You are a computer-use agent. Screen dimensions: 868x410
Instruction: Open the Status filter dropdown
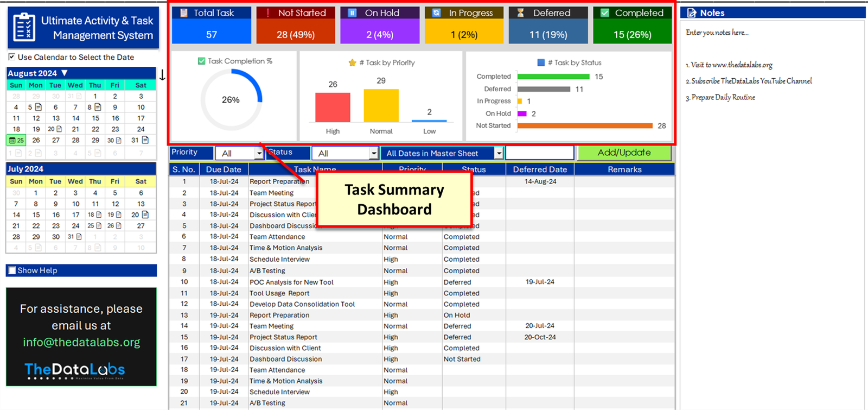[374, 154]
